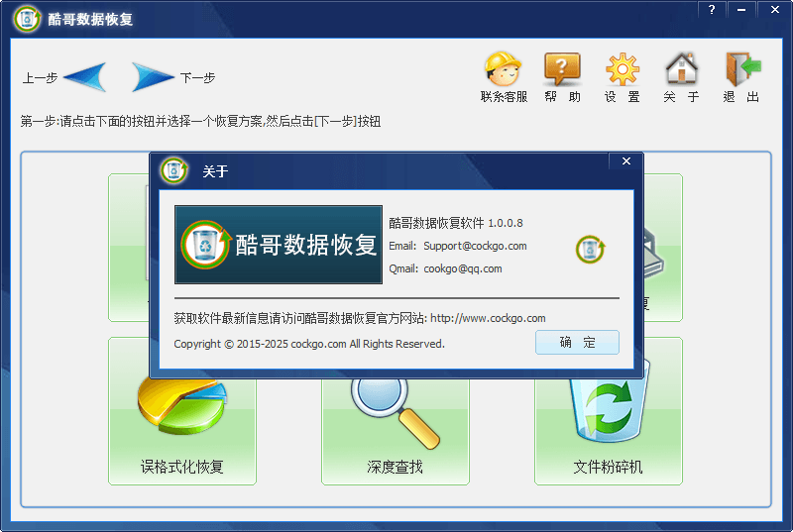This screenshot has width=793, height=532.
Task: Click the 关于 dialog title icon
Action: (x=174, y=170)
